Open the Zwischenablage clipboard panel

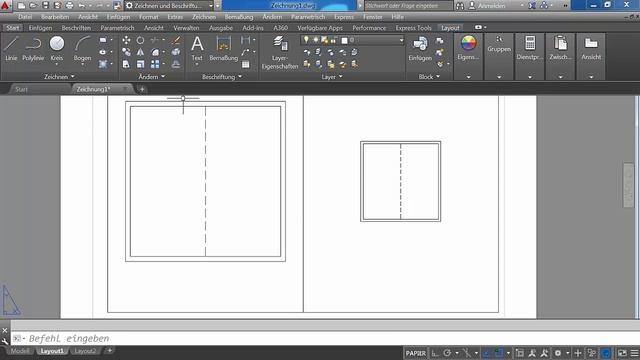(560, 48)
